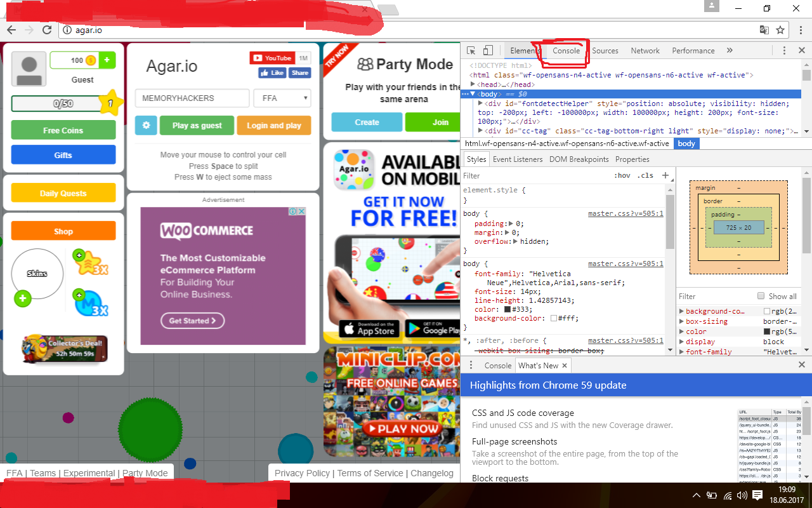Screen dimensions: 812x508
Task: Open the Windows Action Center icon
Action: pos(757,495)
